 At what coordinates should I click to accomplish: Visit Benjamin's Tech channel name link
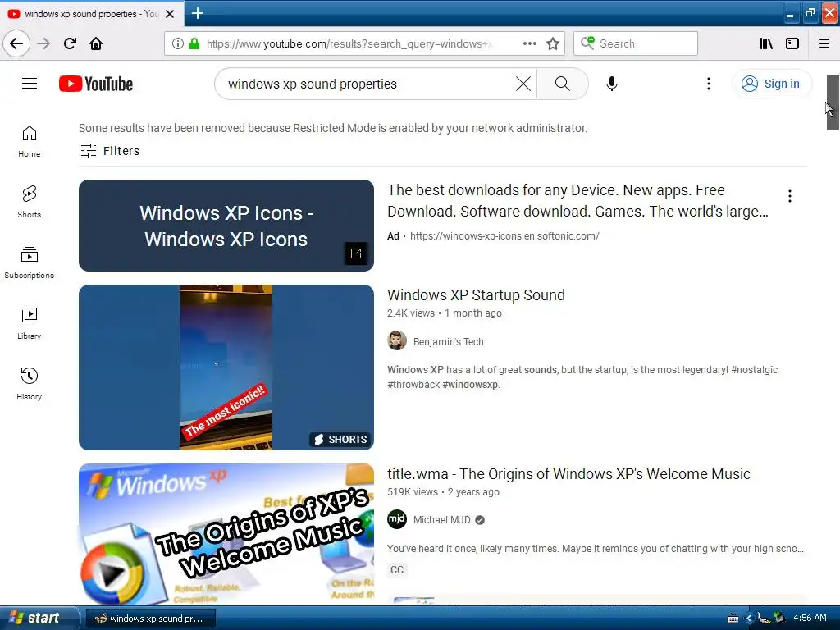coord(449,342)
